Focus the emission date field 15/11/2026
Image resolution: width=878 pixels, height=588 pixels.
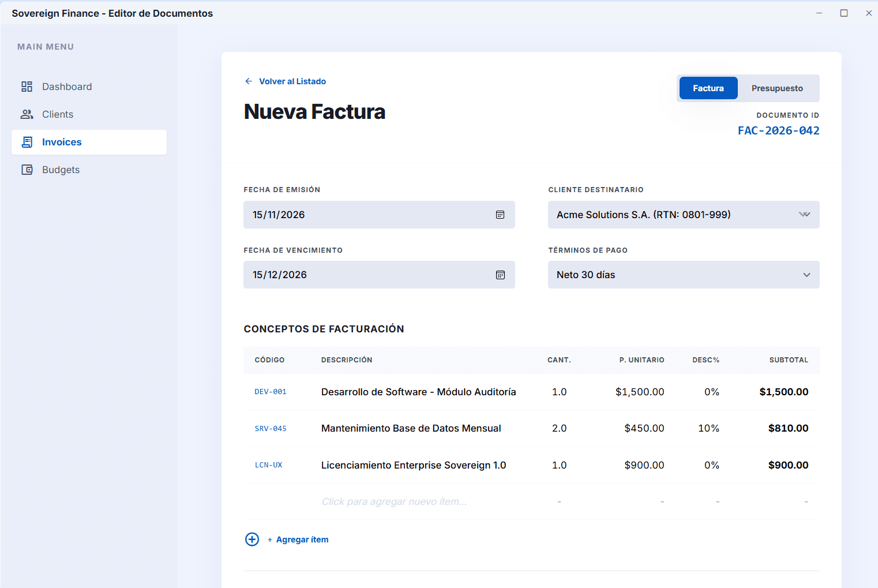coord(379,215)
